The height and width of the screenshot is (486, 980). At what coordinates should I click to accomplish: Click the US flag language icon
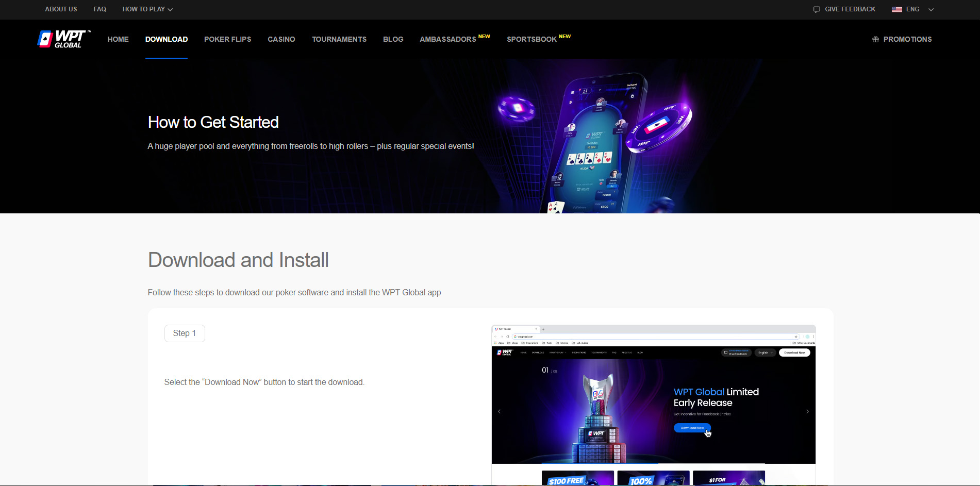click(x=897, y=9)
